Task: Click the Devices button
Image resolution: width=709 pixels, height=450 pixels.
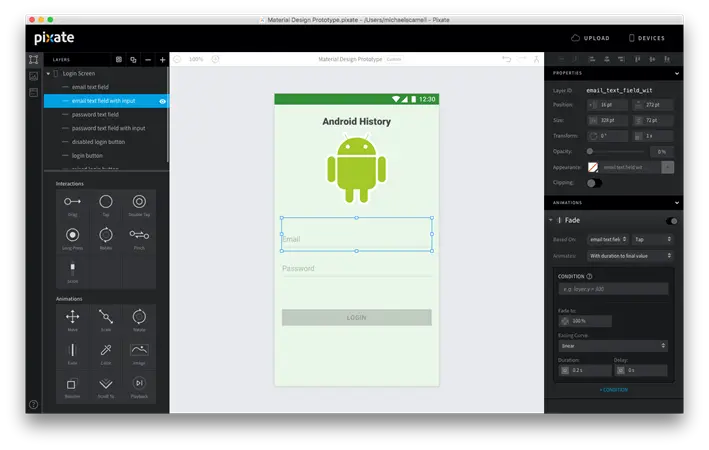Action: pos(647,38)
